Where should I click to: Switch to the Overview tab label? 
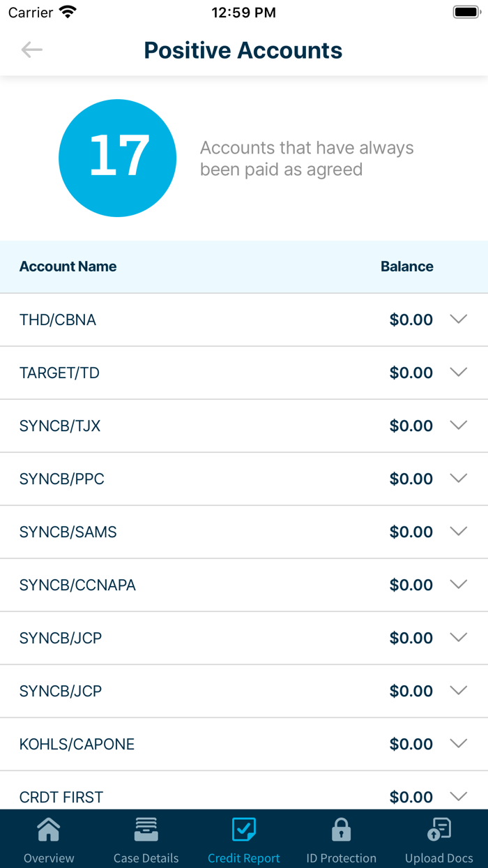49,858
